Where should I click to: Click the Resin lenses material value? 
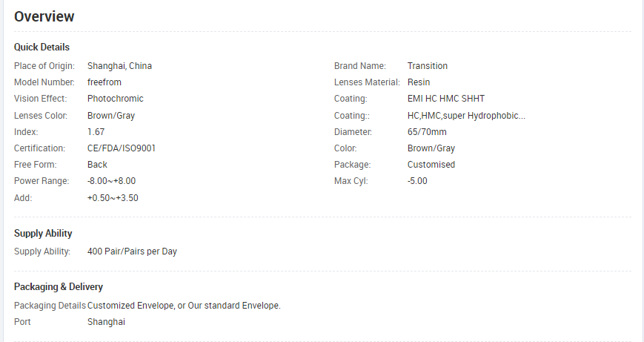coord(418,82)
